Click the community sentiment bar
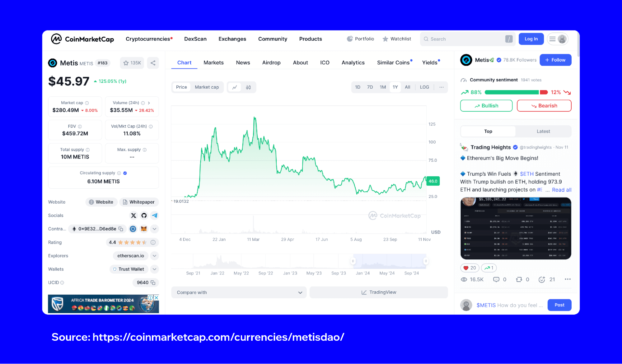Viewport: 622px width, 364px height. coord(516,92)
